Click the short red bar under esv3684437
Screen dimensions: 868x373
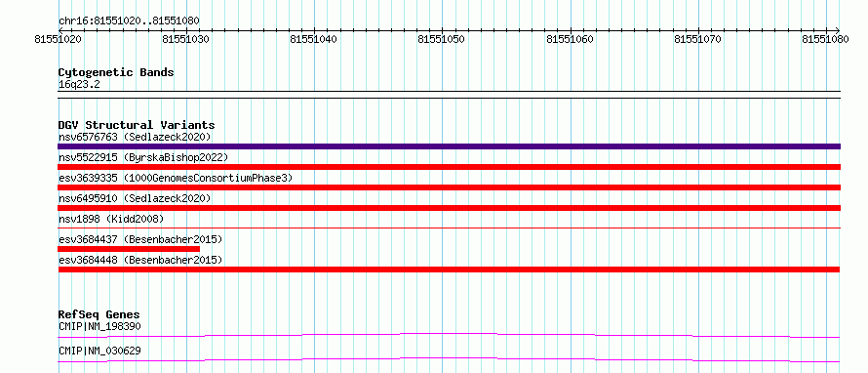point(129,249)
